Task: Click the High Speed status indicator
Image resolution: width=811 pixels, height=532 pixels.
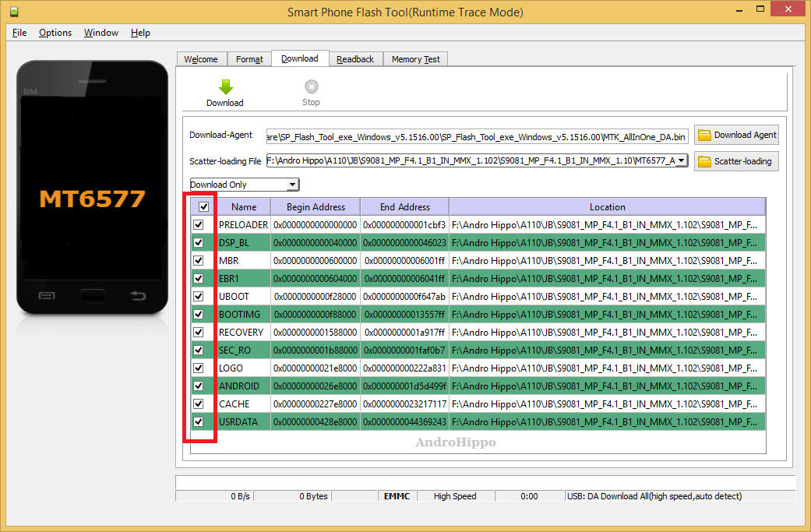Action: [x=455, y=496]
